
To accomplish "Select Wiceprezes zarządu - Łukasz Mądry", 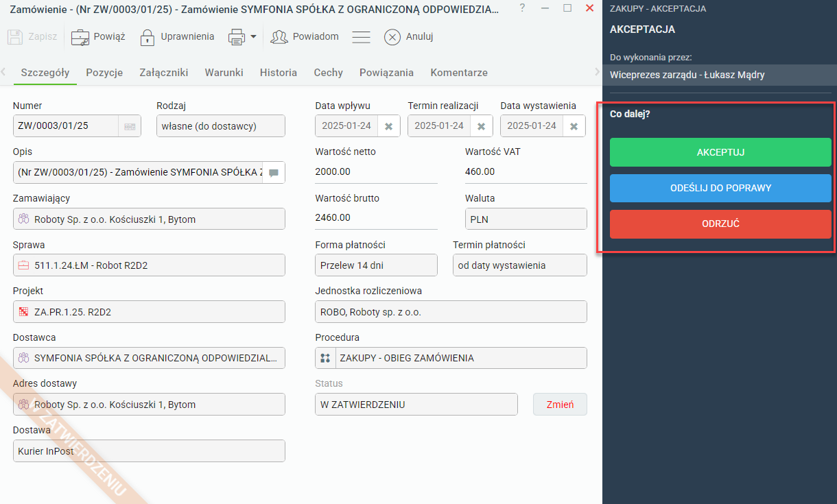I will (x=720, y=75).
